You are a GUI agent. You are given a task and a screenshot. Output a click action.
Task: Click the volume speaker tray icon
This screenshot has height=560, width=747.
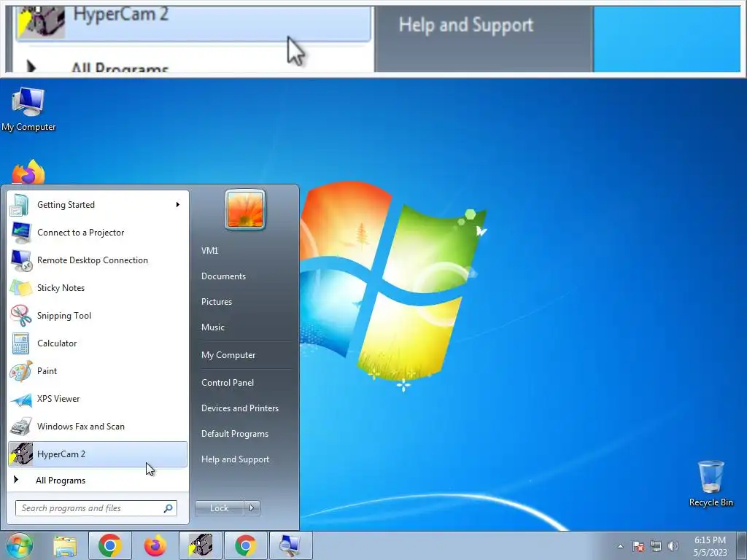pyautogui.click(x=673, y=546)
